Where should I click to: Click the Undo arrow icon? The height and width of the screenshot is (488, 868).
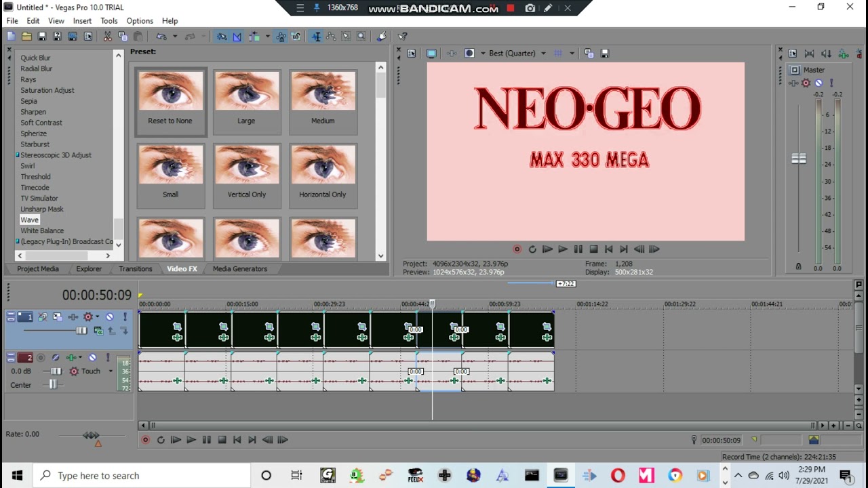tap(161, 37)
